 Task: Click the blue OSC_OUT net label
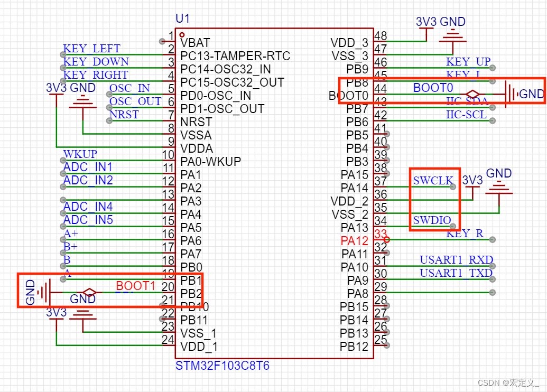point(135,101)
